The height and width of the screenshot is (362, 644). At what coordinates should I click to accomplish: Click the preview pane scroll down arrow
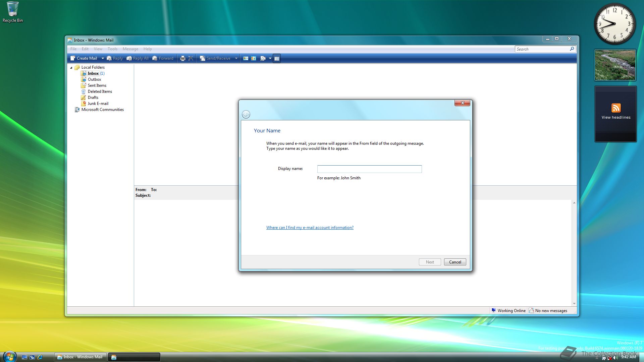(x=574, y=304)
